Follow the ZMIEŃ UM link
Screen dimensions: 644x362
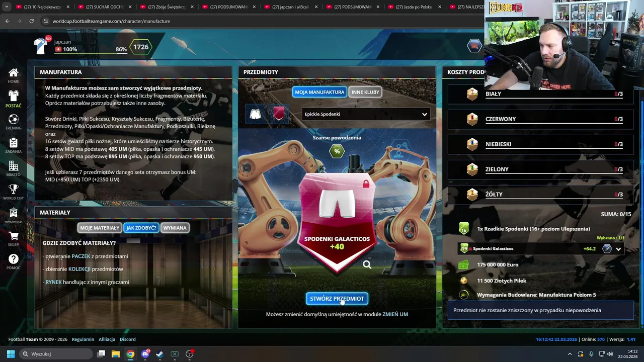tap(395, 314)
